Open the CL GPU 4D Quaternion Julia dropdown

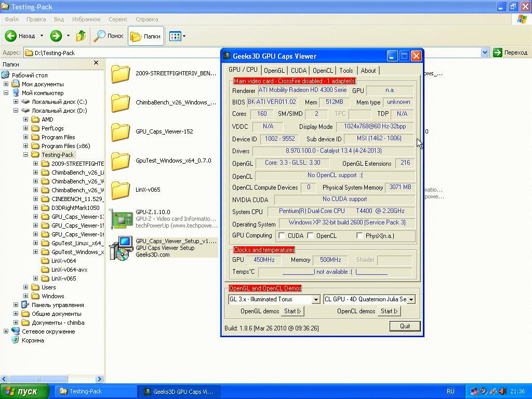(411, 299)
